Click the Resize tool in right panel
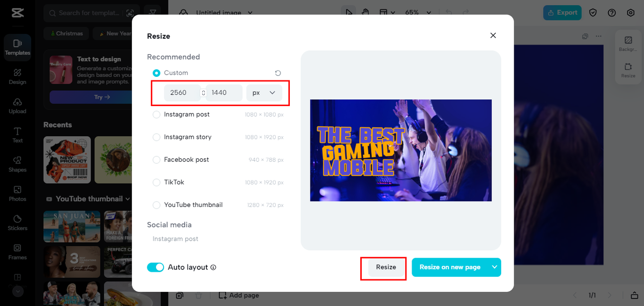The height and width of the screenshot is (306, 644). coord(628,70)
